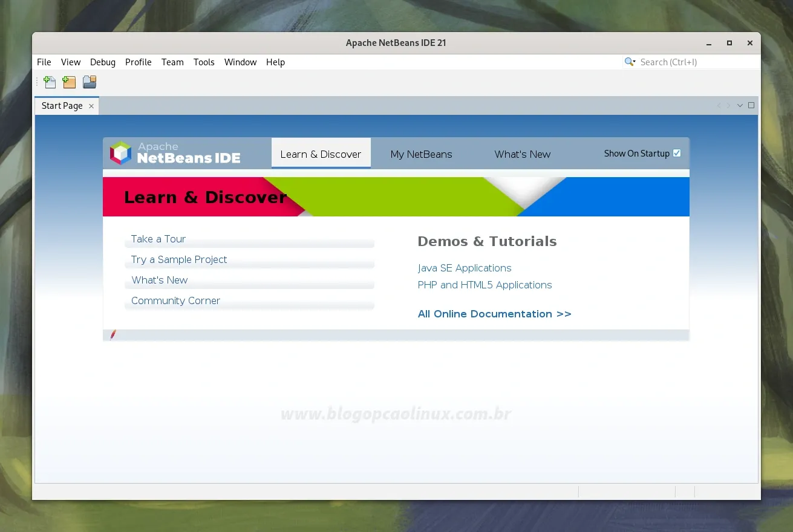Click the Search (Ctrl+I) input field
Viewport: 793px width, 532px height.
click(x=699, y=62)
